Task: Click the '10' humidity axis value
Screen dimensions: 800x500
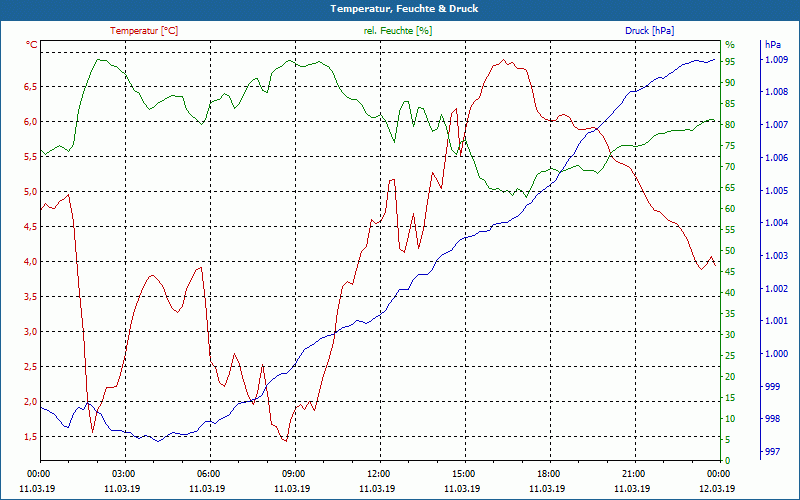Action: (x=730, y=419)
